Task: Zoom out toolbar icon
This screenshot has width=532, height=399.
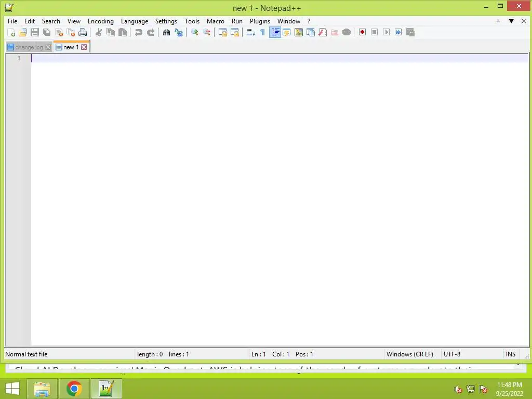Action: click(x=207, y=32)
